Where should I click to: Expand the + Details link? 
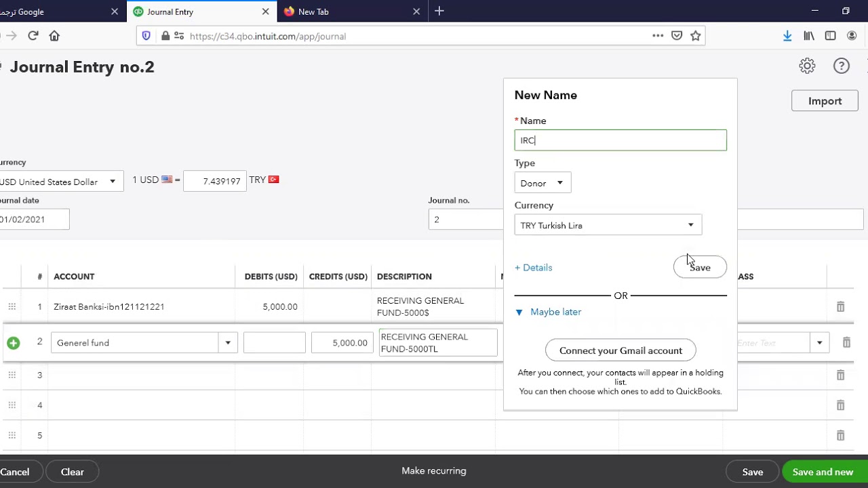point(534,268)
